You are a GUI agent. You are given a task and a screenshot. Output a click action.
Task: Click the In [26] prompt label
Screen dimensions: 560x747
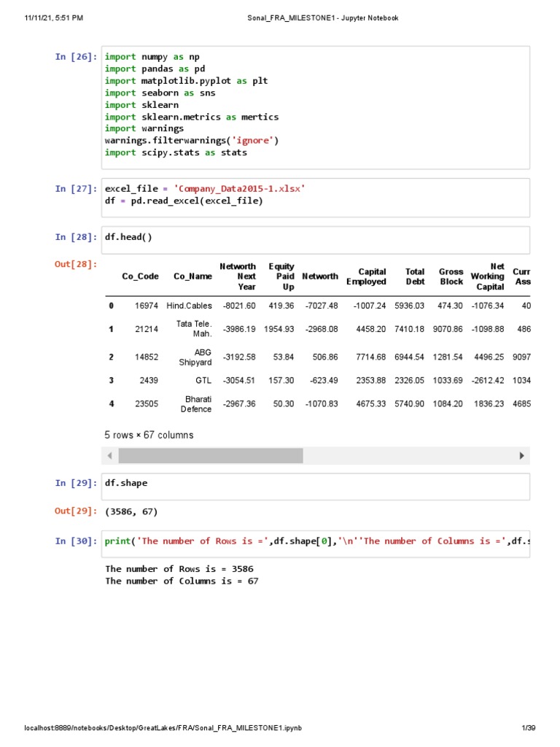(76, 57)
